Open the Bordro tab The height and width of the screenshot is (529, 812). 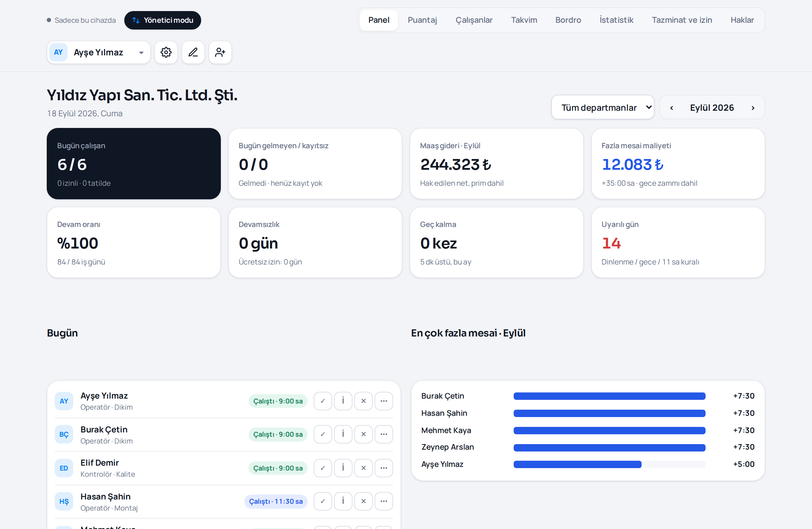pyautogui.click(x=568, y=20)
